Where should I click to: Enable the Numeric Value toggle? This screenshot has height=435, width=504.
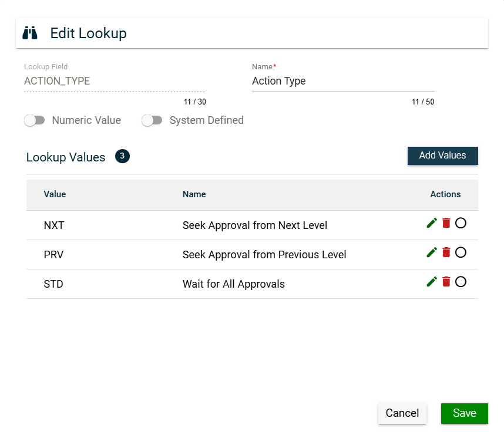pyautogui.click(x=35, y=120)
